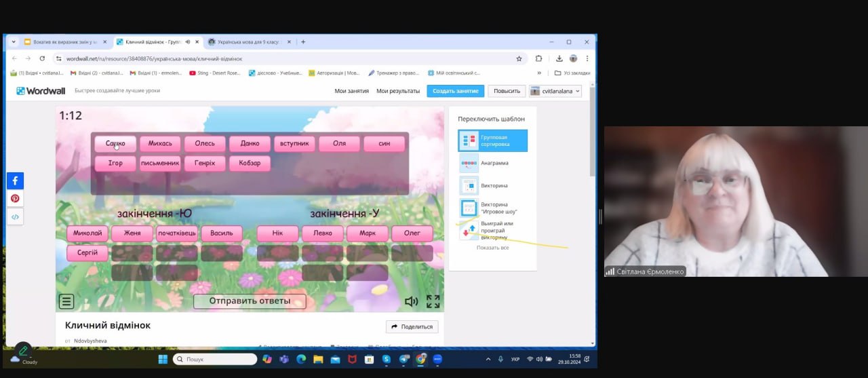Viewport: 868px width, 378px height.
Task: Show hidden system tray icons
Action: tap(488, 359)
